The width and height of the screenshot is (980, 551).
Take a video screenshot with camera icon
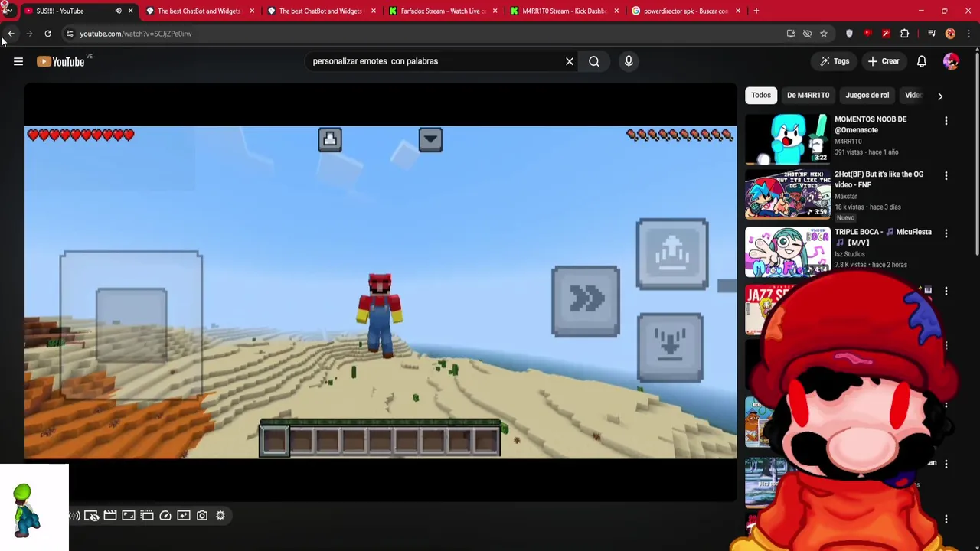click(x=202, y=516)
